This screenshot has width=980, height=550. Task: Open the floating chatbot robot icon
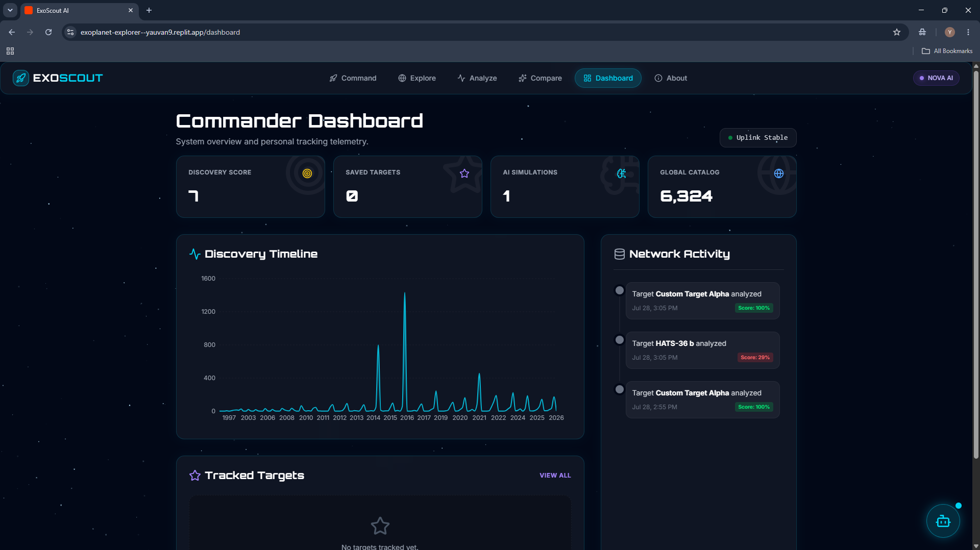943,521
